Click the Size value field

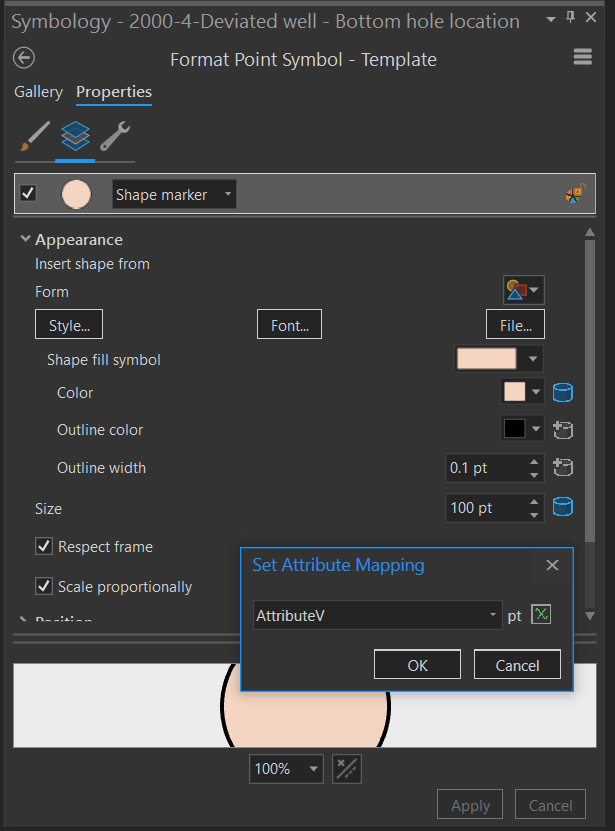pos(486,508)
